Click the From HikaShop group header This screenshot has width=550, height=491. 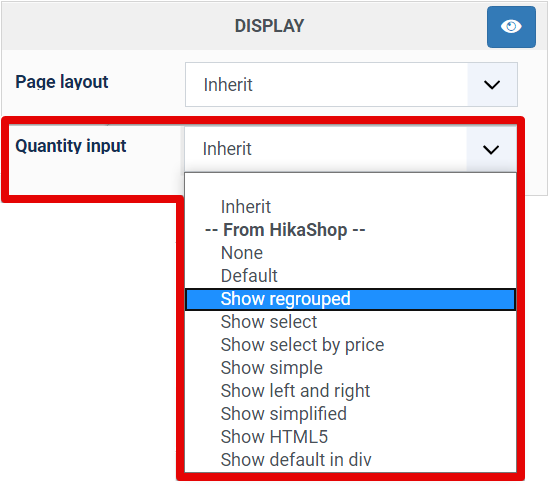285,230
